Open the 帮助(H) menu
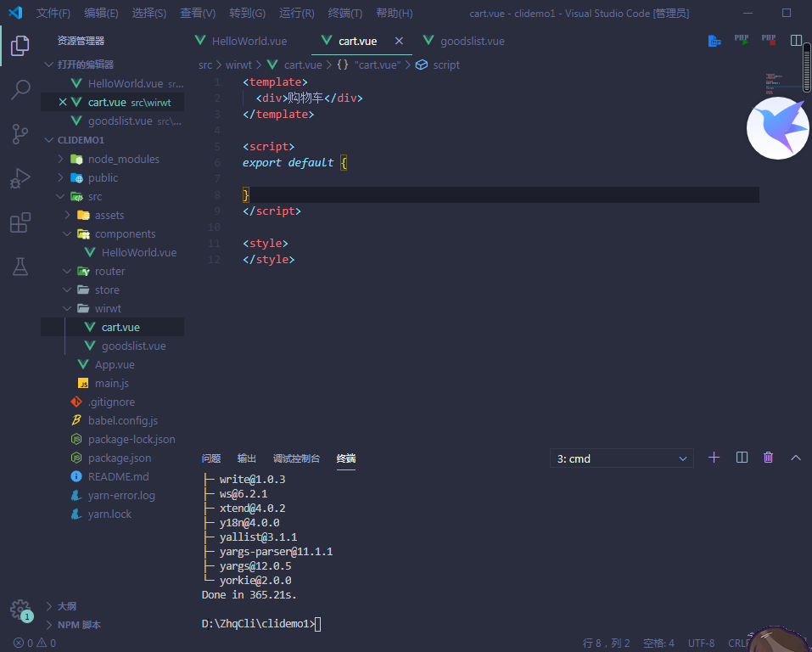The width and height of the screenshot is (812, 652). (395, 13)
